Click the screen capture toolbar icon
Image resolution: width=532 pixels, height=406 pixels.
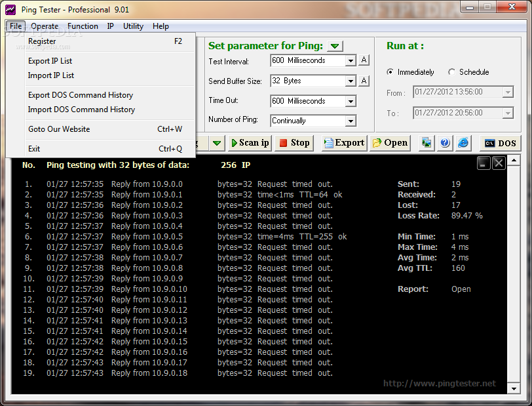click(427, 143)
